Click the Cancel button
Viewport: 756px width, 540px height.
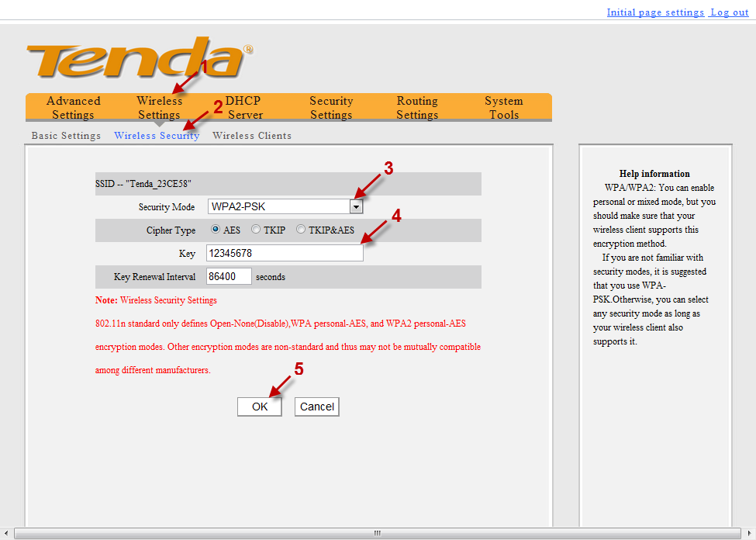pyautogui.click(x=317, y=407)
